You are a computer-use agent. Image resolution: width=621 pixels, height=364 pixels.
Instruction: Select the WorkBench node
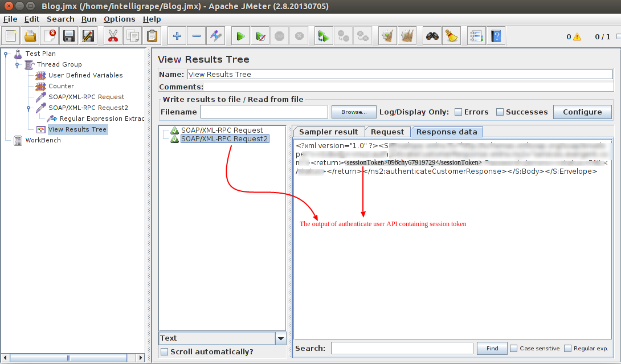click(x=43, y=140)
